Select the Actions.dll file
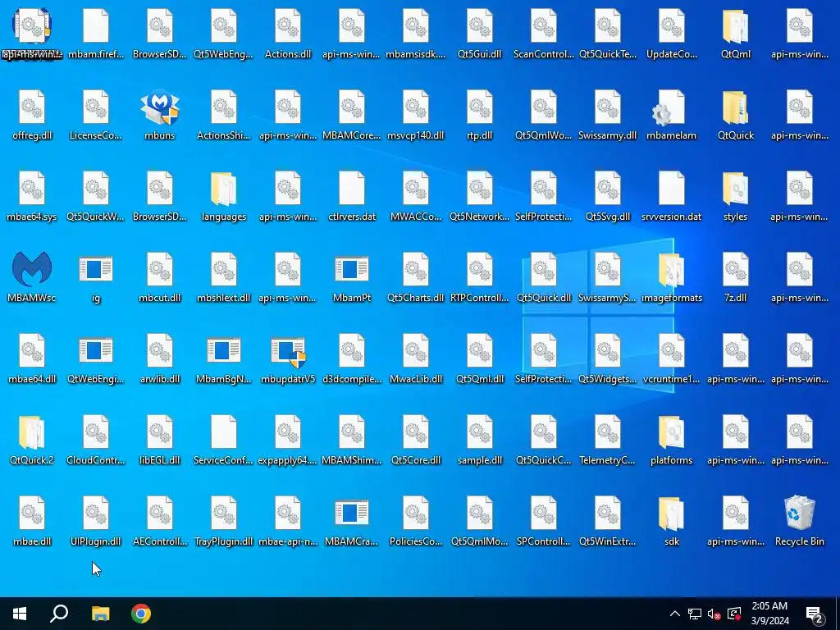This screenshot has height=630, width=840. tap(288, 26)
